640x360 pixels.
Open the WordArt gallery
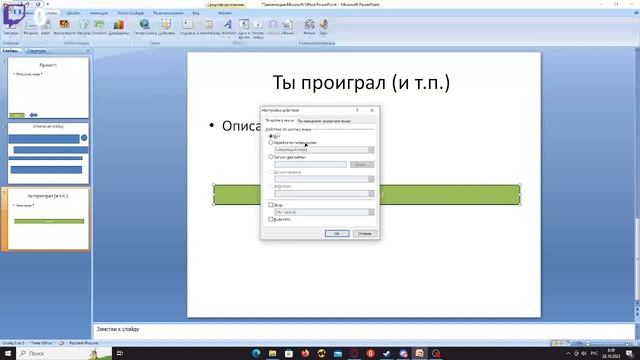tap(228, 27)
